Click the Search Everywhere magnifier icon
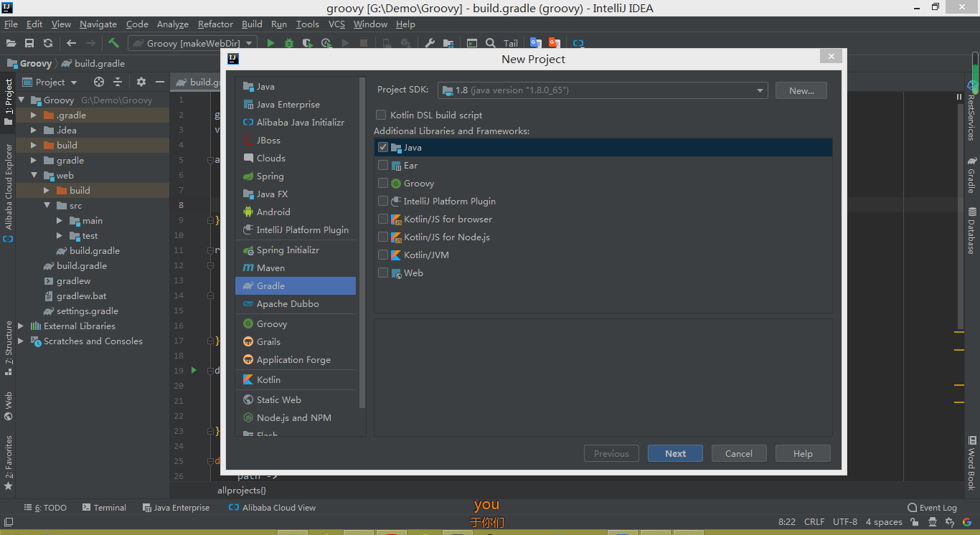Viewport: 980px width, 535px height. (x=491, y=43)
